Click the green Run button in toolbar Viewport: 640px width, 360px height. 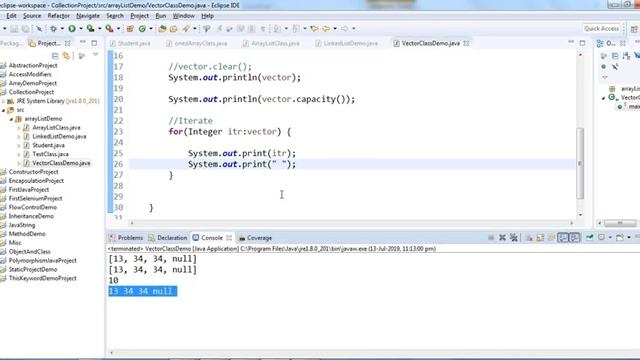72,29
